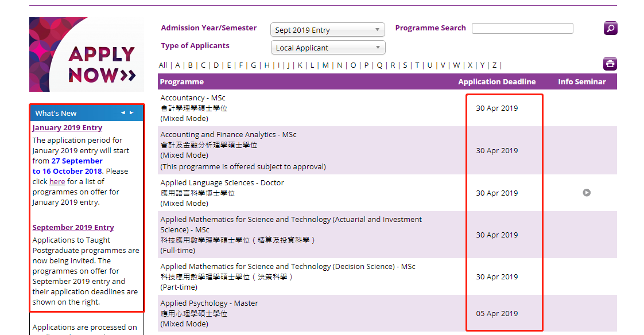Click the 'here' link for programme list

pyautogui.click(x=57, y=182)
